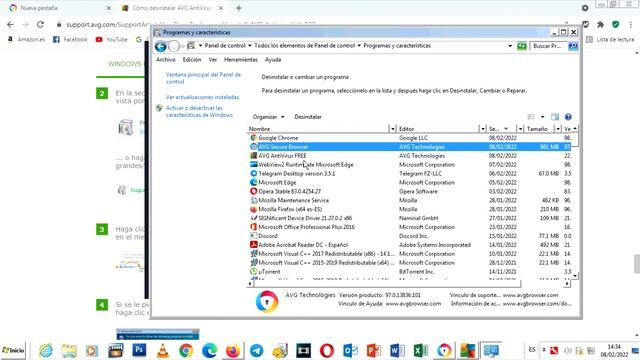The image size is (640, 360).
Task: Expand Todos los elementos breadcrumb arrow
Action: (x=359, y=46)
